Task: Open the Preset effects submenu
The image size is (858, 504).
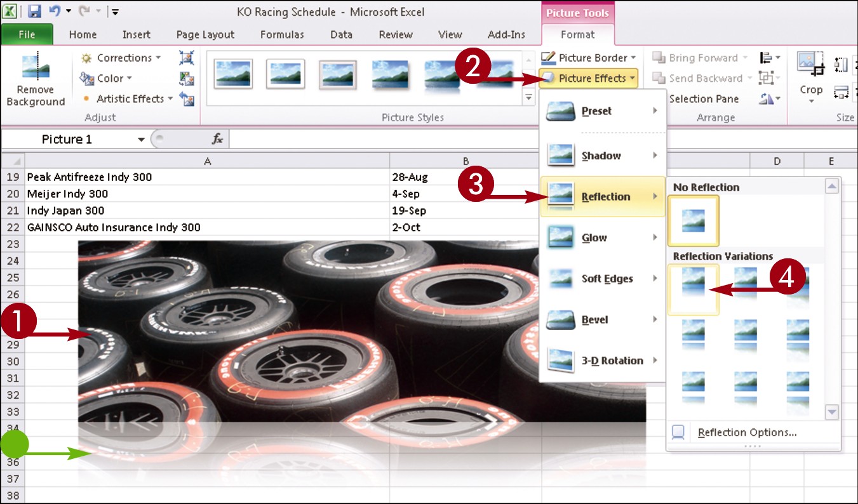Action: [602, 111]
